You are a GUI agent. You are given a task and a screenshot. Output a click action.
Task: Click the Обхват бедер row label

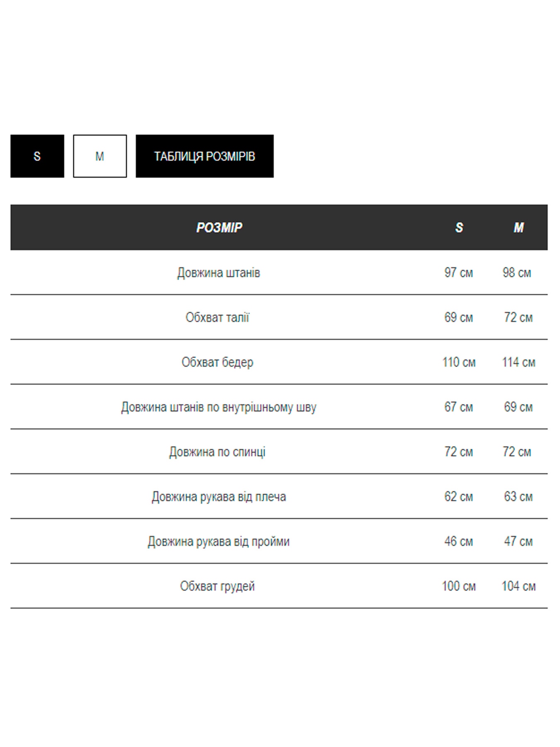(217, 362)
